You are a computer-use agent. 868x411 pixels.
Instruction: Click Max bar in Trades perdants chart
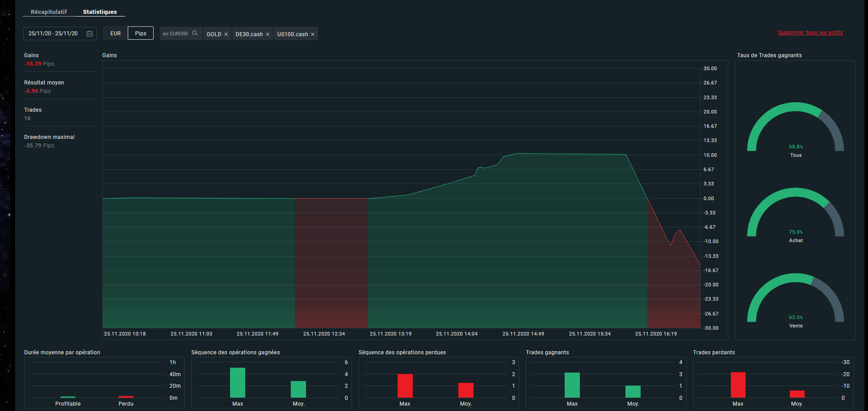tap(738, 385)
